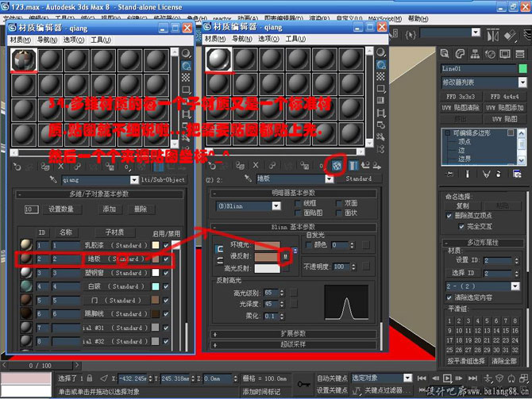The height and width of the screenshot is (399, 532).
Task: Click Go to Parent icon in 地板 editor
Action: [365, 166]
